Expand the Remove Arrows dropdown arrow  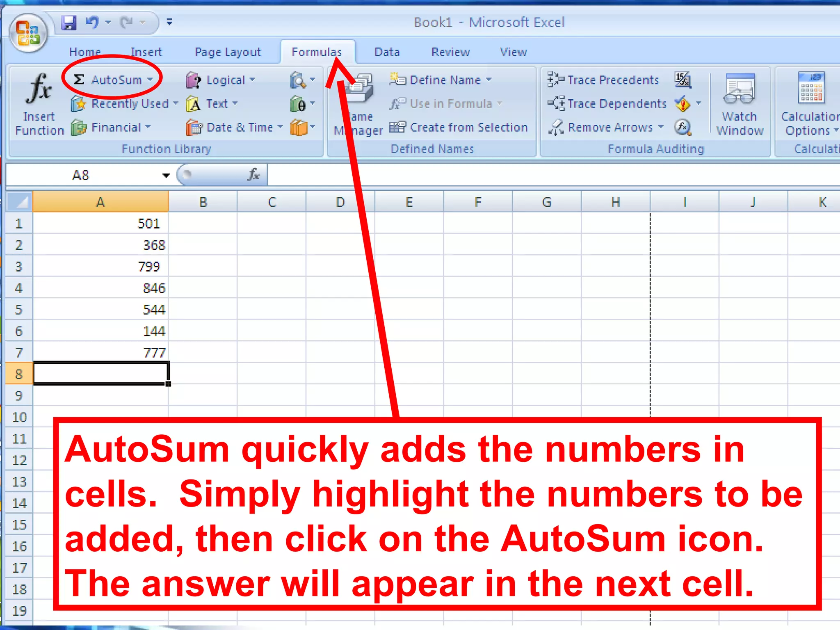point(661,127)
